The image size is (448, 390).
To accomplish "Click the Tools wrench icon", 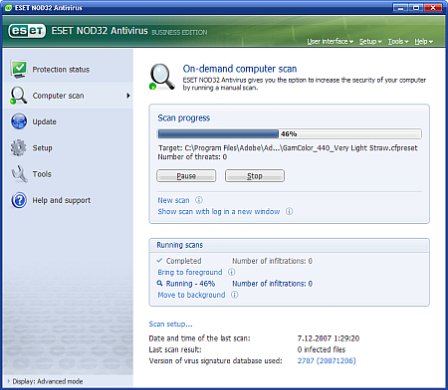I will click(x=19, y=174).
